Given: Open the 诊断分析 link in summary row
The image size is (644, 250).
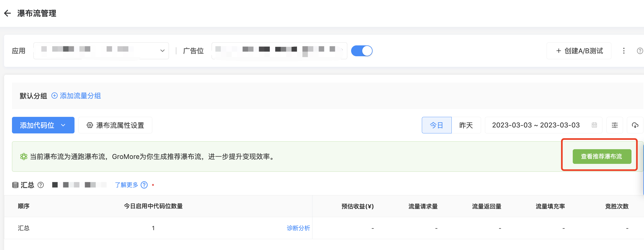Looking at the screenshot, I should coord(298,228).
